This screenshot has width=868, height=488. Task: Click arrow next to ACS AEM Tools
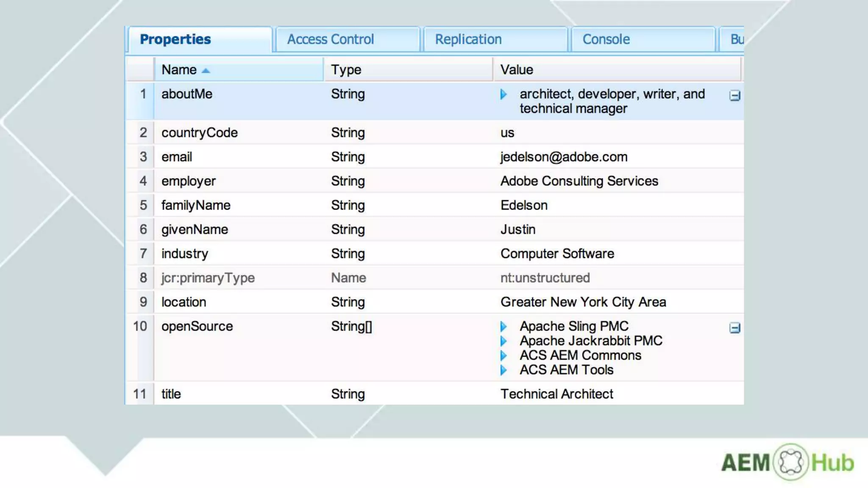504,370
